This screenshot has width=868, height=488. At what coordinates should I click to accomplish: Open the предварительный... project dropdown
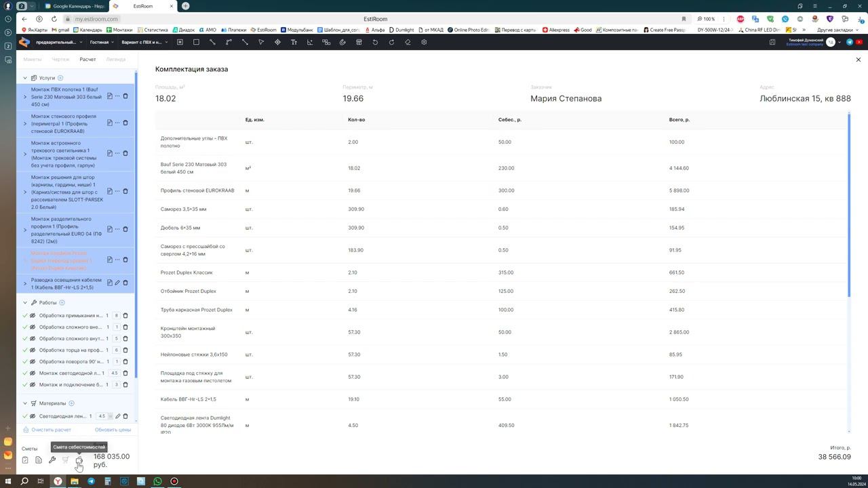pos(59,42)
